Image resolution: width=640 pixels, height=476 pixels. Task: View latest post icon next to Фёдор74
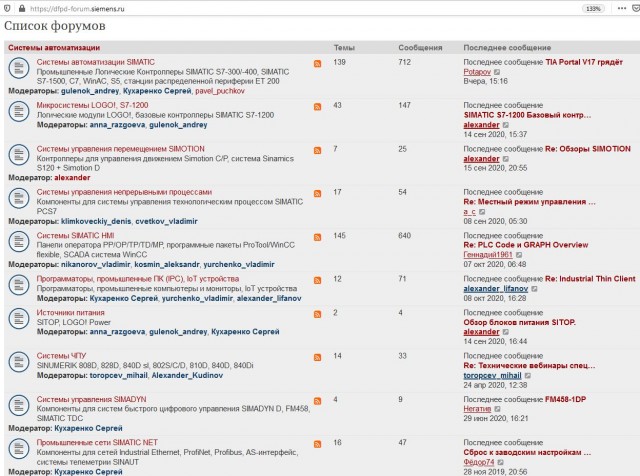coord(500,463)
